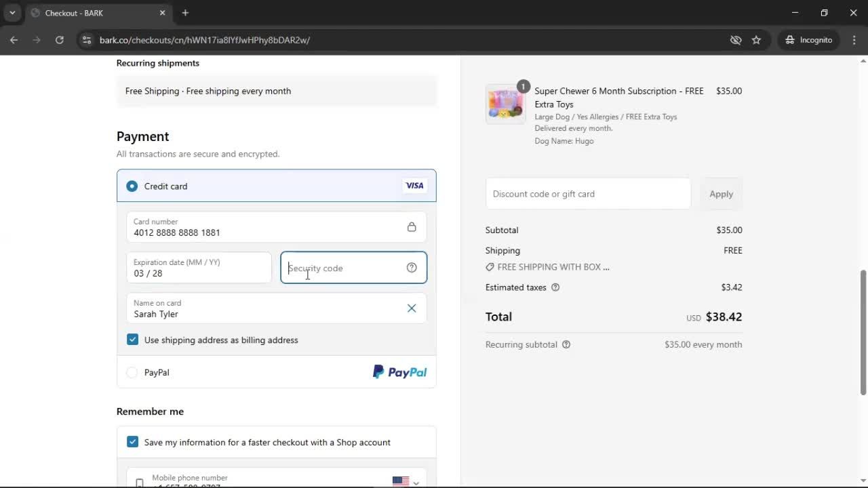This screenshot has width=868, height=488.
Task: Edit the Name on card field
Action: pos(276,308)
